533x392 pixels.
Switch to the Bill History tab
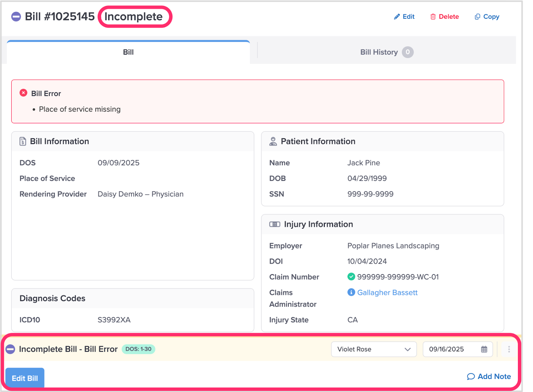[x=379, y=52]
